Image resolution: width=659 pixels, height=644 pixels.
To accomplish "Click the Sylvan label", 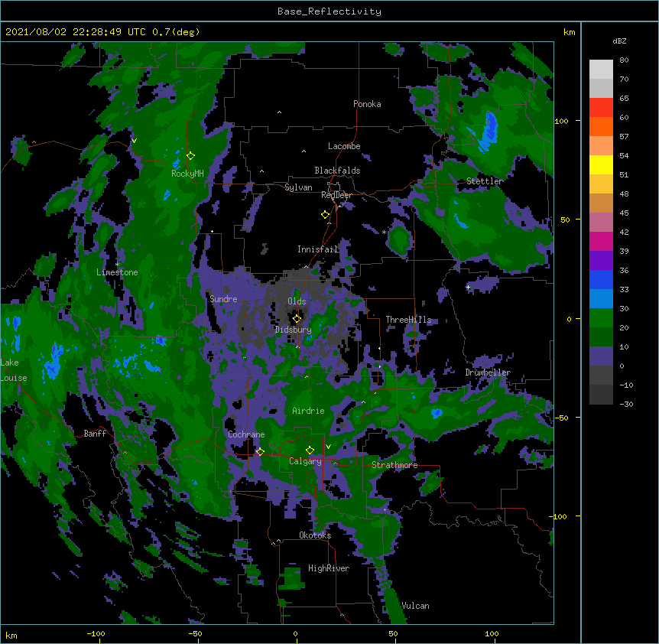I will pos(298,187).
